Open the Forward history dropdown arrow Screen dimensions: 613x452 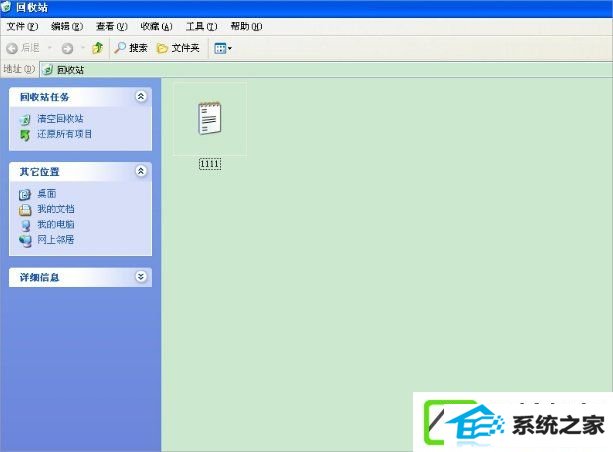pyautogui.click(x=83, y=48)
